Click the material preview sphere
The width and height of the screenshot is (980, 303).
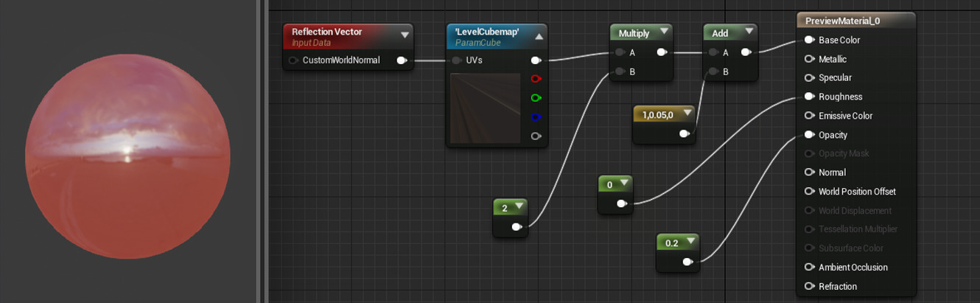(x=127, y=156)
